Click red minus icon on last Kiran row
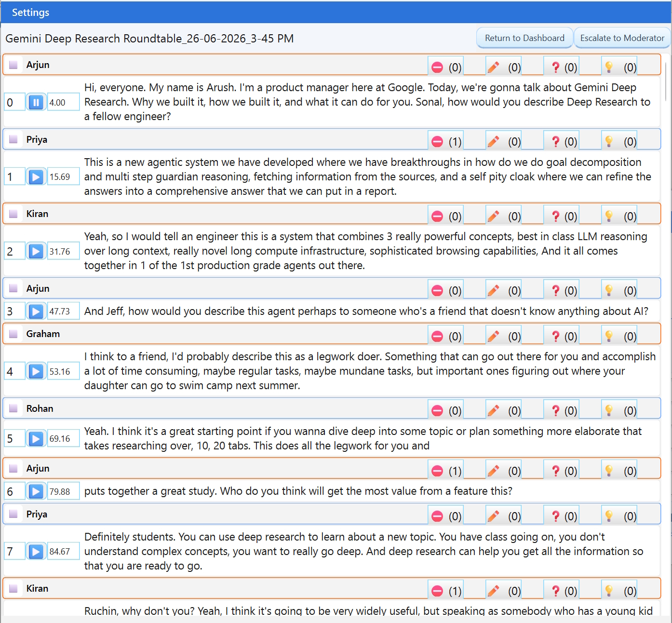This screenshot has height=623, width=672. coord(437,591)
